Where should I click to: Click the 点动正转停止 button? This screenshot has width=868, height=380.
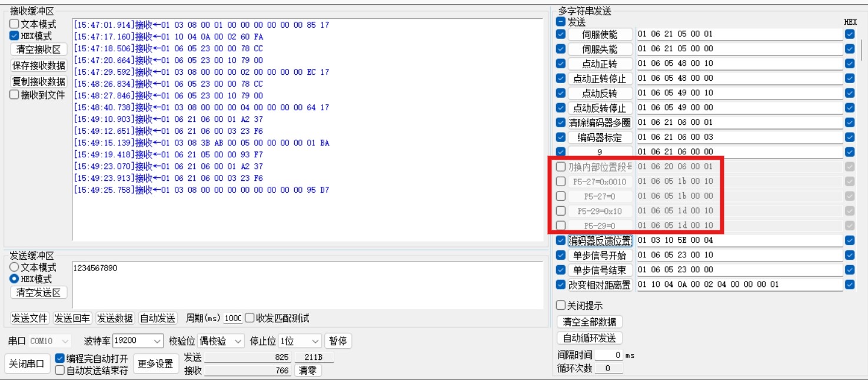[600, 78]
